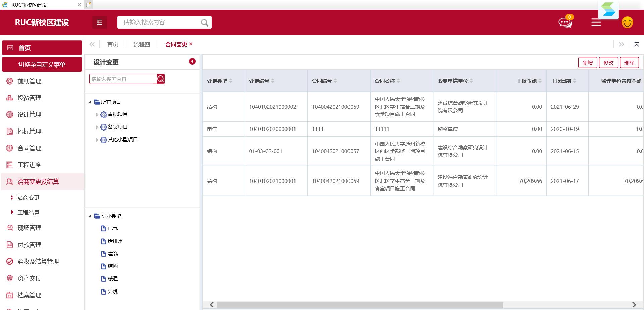The height and width of the screenshot is (310, 644).
Task: Sort the table by 上报日期
Action: point(575,81)
